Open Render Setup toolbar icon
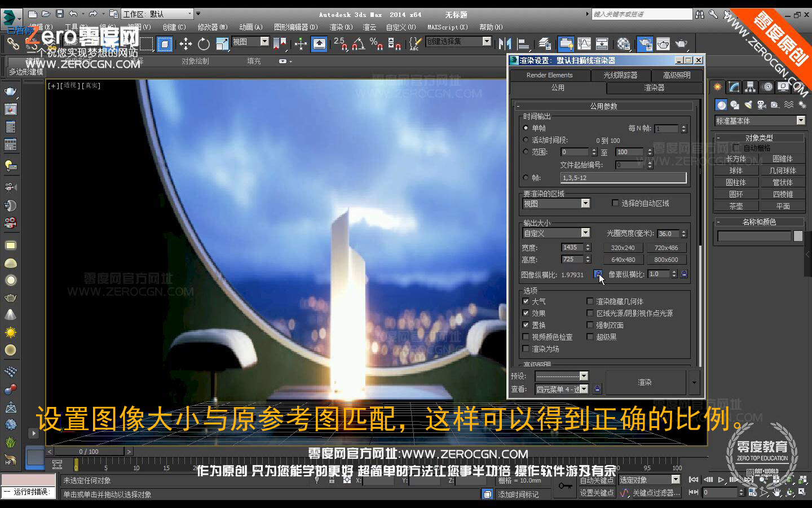 (645, 43)
